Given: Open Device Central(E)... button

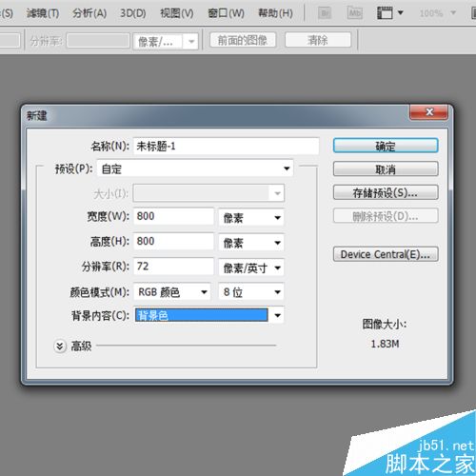Looking at the screenshot, I should 386,254.
